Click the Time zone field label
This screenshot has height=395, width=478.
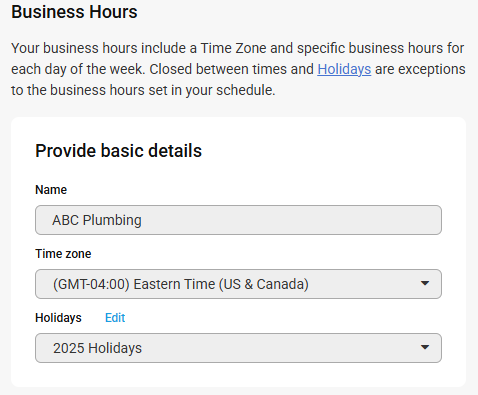[63, 254]
